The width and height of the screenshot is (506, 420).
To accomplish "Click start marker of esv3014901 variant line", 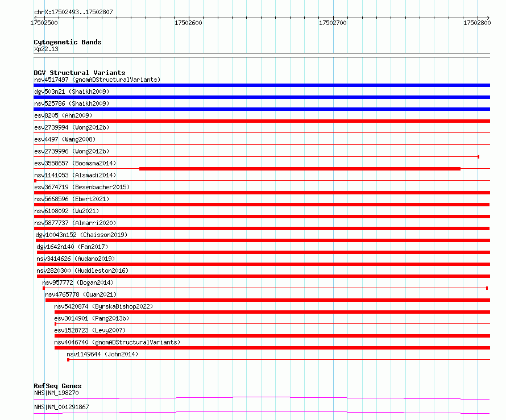I will (x=56, y=324).
